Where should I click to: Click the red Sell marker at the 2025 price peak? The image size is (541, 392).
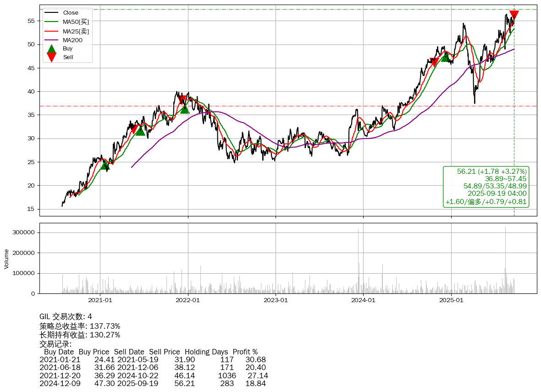514,15
